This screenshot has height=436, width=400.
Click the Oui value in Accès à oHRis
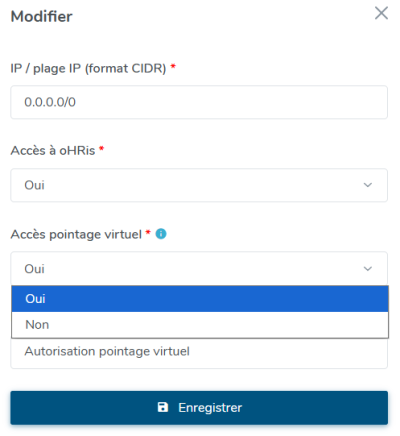[x=34, y=185]
